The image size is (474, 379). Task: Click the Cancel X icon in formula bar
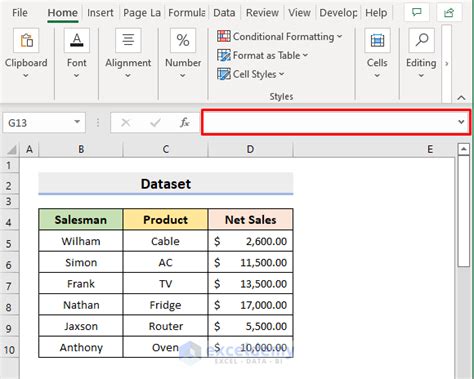[126, 123]
